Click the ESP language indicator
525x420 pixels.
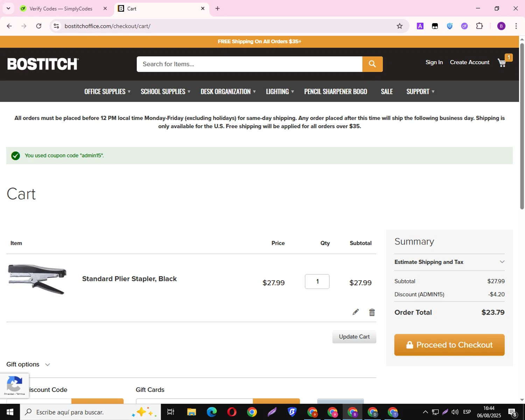[x=467, y=412]
